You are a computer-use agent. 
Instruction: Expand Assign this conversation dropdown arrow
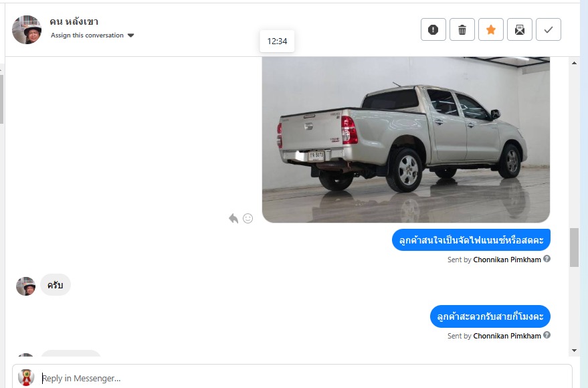[130, 35]
